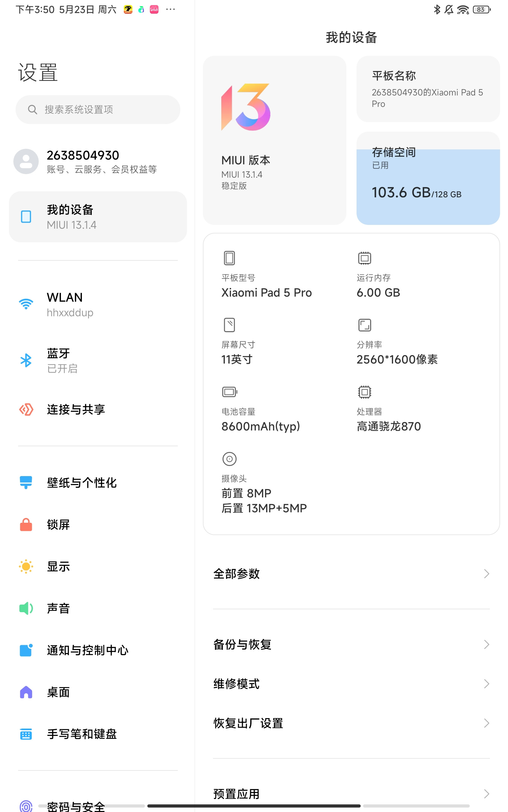
Task: Tap the battery 83 status indicator
Action: (482, 10)
